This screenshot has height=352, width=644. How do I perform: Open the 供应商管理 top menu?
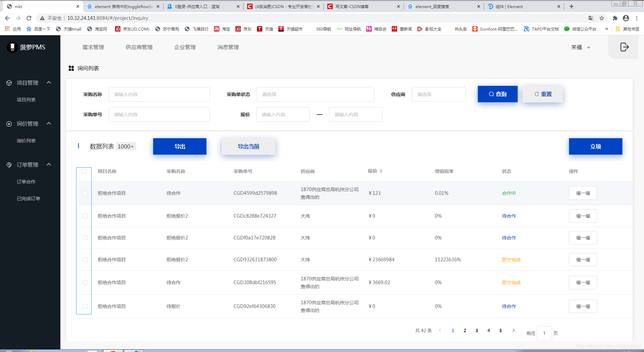click(x=139, y=47)
